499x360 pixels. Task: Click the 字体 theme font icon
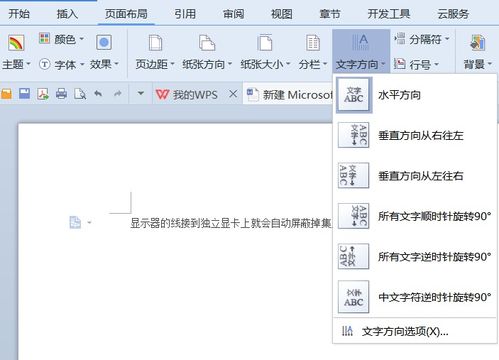[45, 64]
